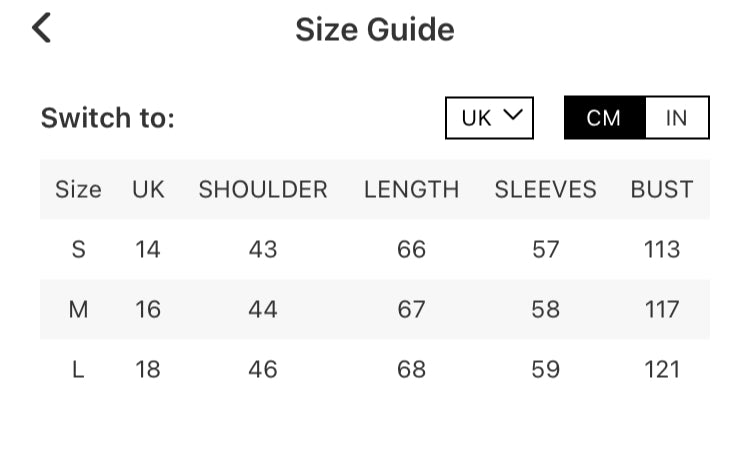Click the UK column header
The width and height of the screenshot is (750, 467).
148,189
